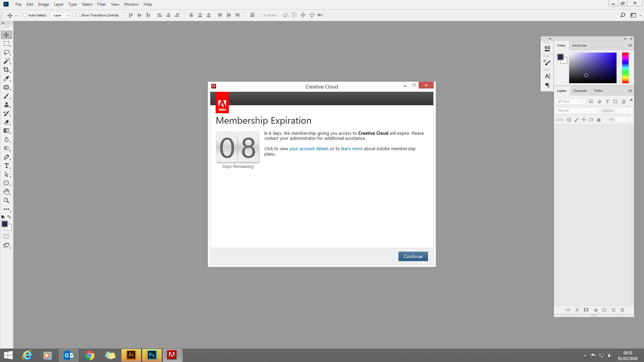Select the Magic Wand tool
The height and width of the screenshot is (362, 644).
(6, 61)
